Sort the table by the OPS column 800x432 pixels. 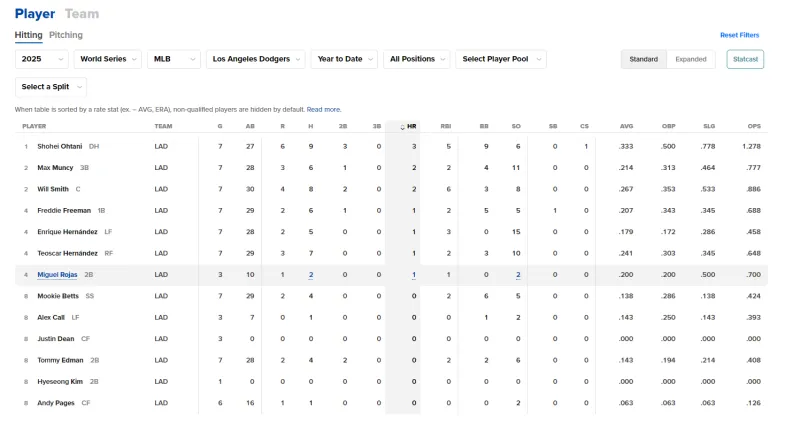coord(754,127)
